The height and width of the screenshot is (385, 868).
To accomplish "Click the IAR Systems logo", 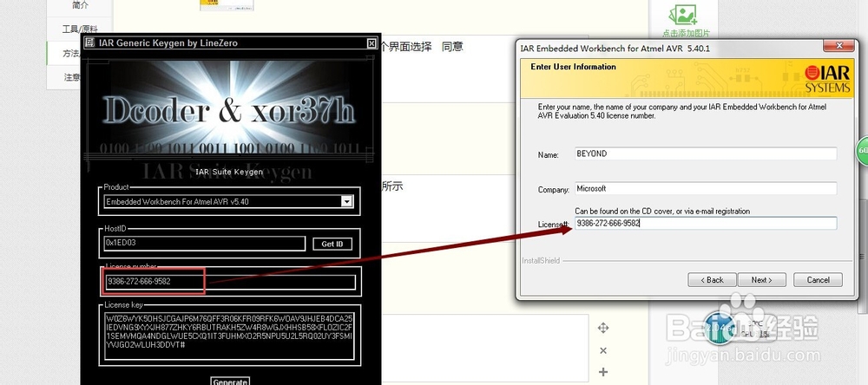I will coord(827,79).
